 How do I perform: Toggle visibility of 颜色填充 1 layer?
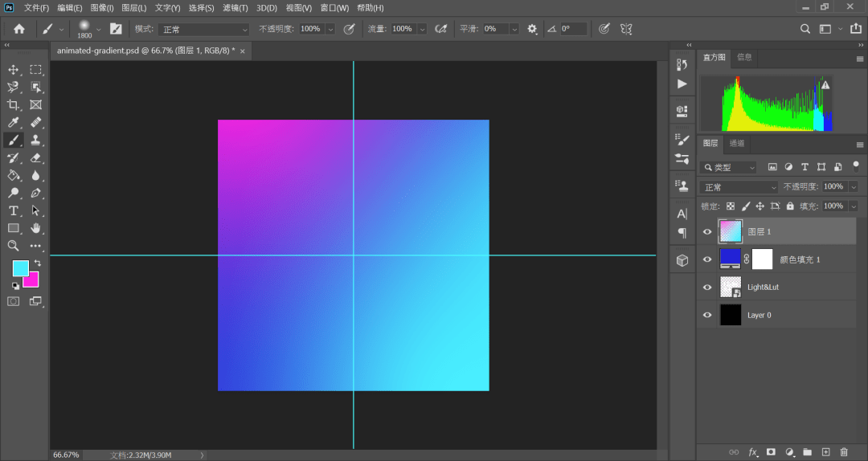[707, 259]
